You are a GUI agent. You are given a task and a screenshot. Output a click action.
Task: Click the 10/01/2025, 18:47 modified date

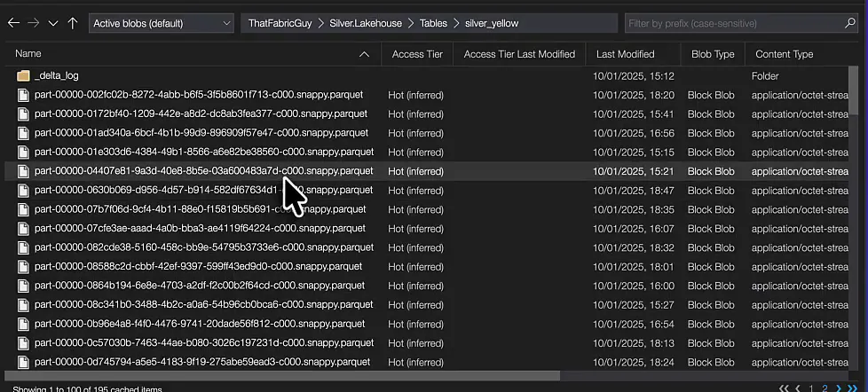(634, 191)
